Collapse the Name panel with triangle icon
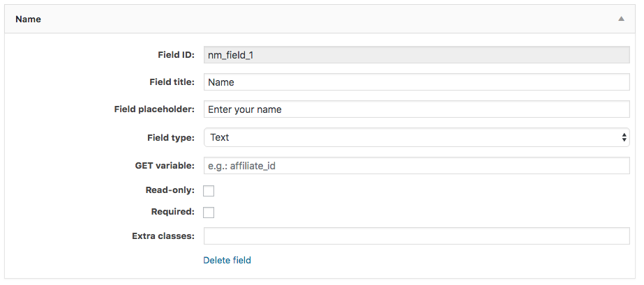 tap(622, 19)
